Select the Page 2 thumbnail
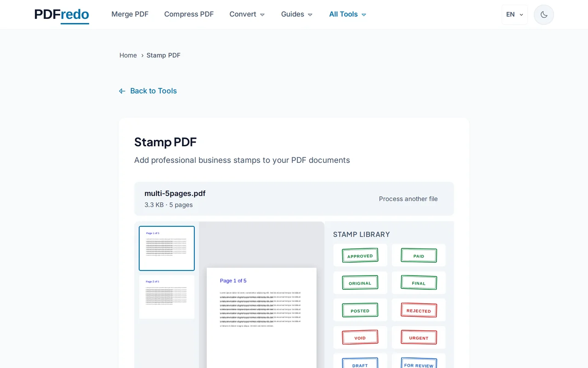 pos(166,296)
